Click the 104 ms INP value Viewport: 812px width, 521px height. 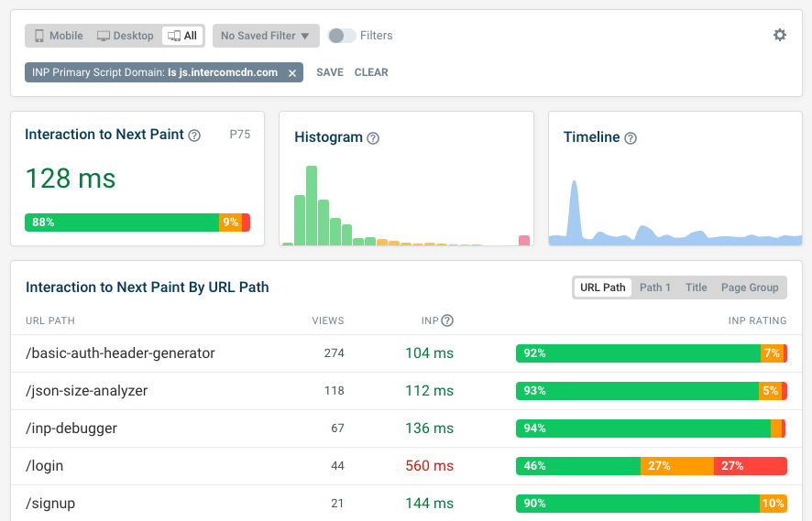coord(429,353)
